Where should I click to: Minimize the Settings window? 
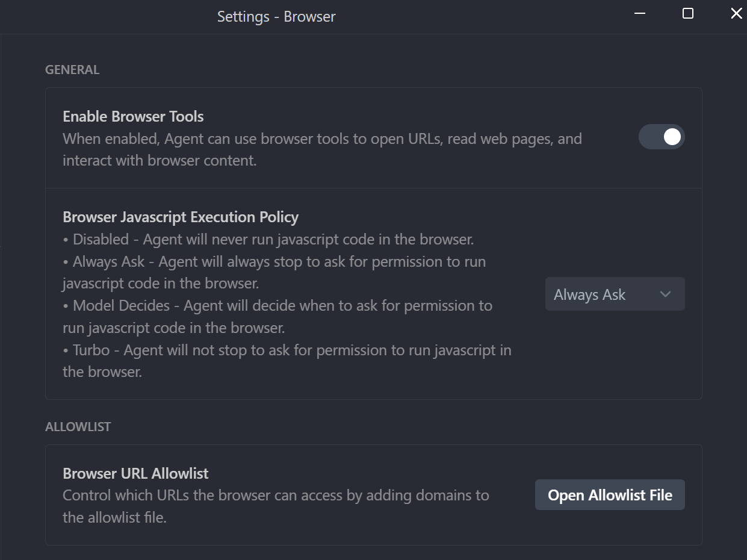639,13
